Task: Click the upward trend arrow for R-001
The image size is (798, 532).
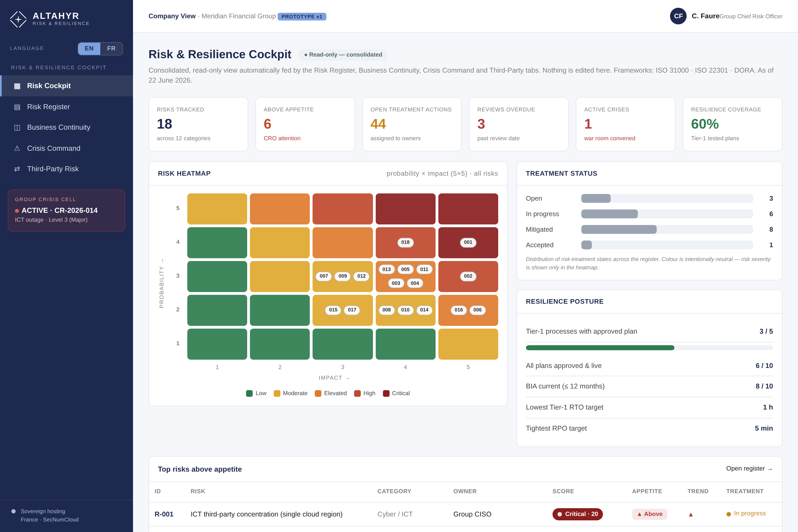Action: point(690,514)
